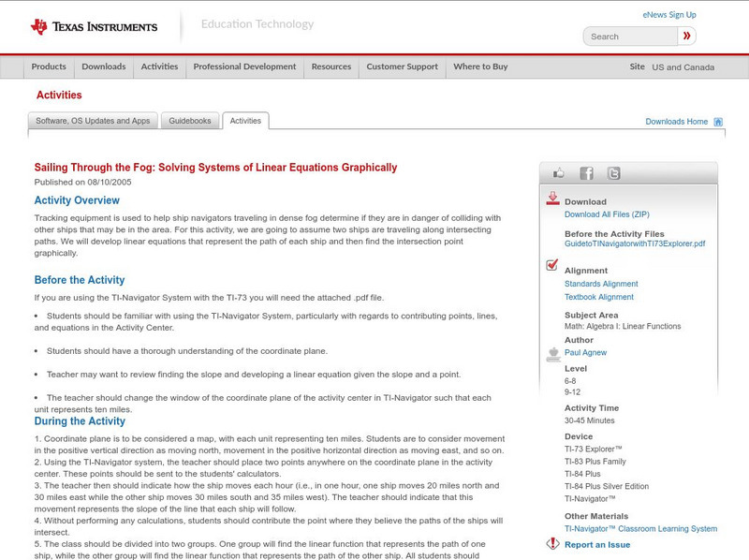Click Math: Algebra I: Linear Functions text
Screen dimensions: 749x560
coord(623,326)
